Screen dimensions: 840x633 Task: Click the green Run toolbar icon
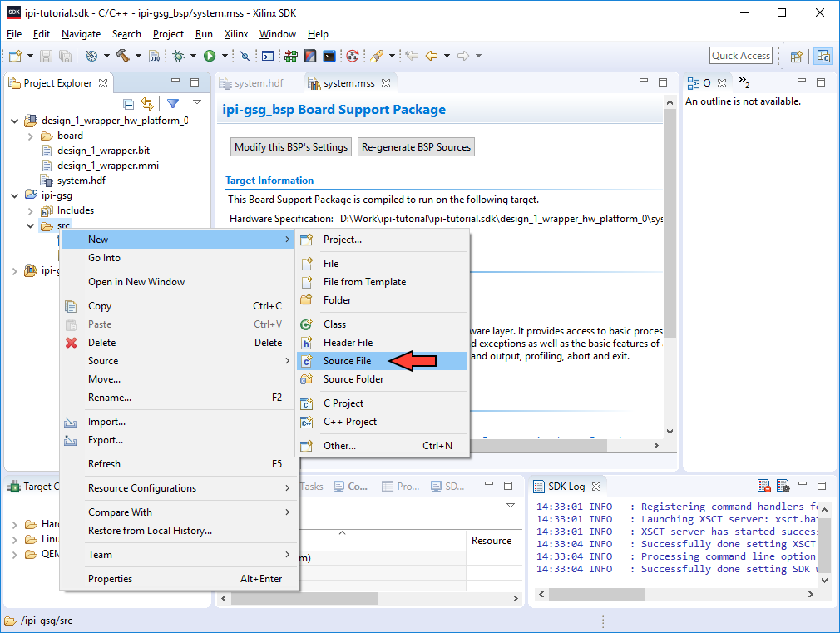[x=210, y=56]
